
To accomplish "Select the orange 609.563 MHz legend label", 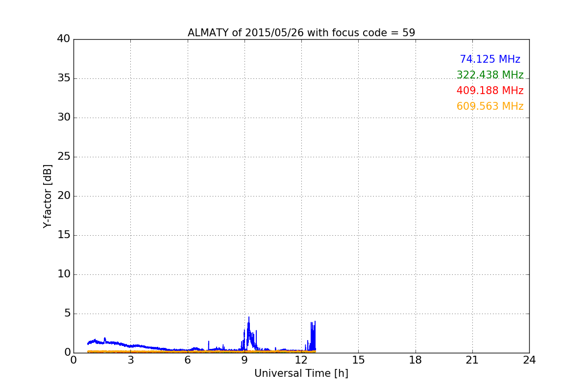I will click(x=490, y=106).
